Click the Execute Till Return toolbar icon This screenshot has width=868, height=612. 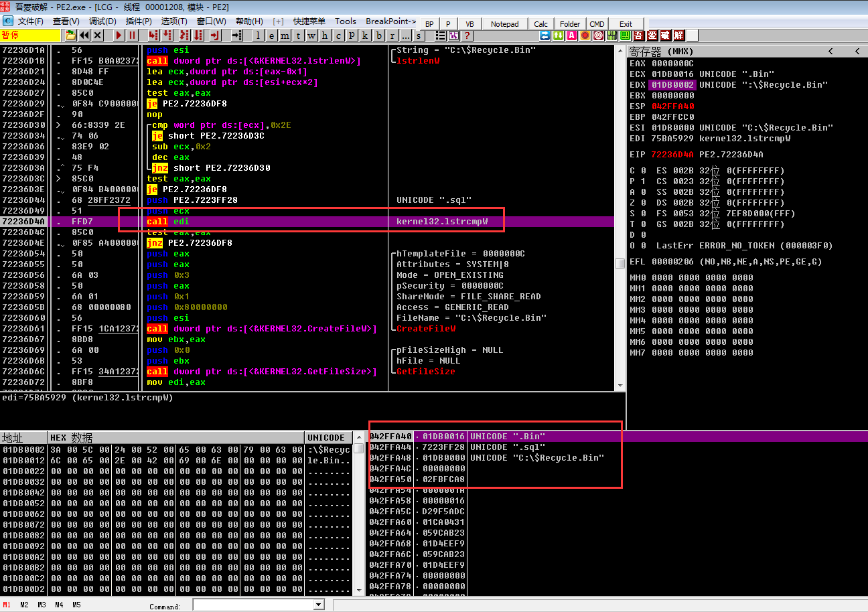click(x=216, y=35)
